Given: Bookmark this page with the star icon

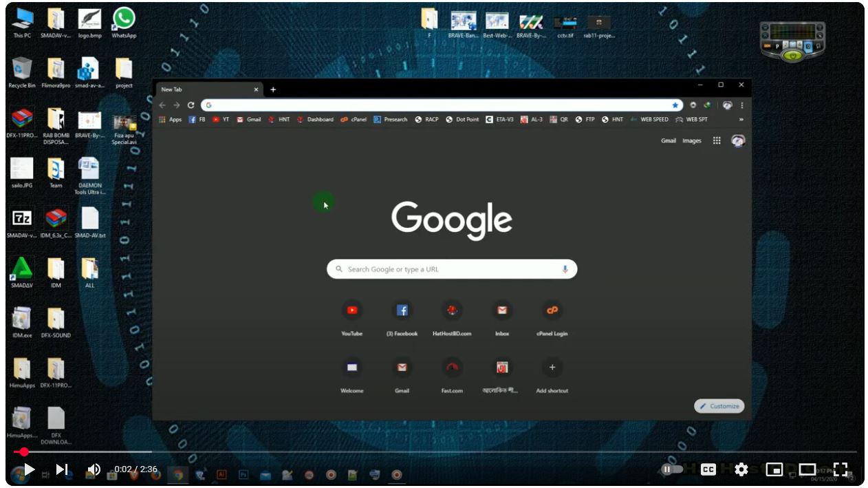Looking at the screenshot, I should click(675, 105).
